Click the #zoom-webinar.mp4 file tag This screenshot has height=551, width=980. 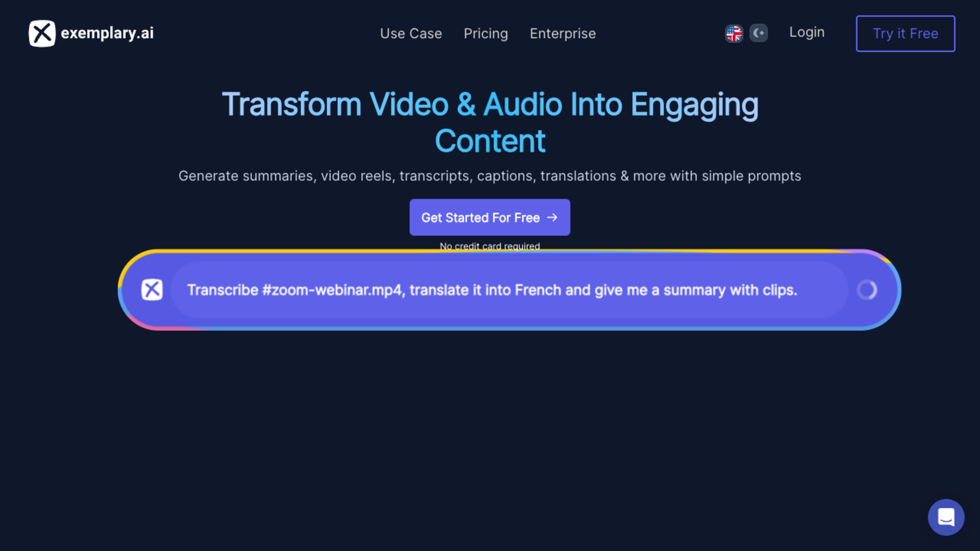332,290
